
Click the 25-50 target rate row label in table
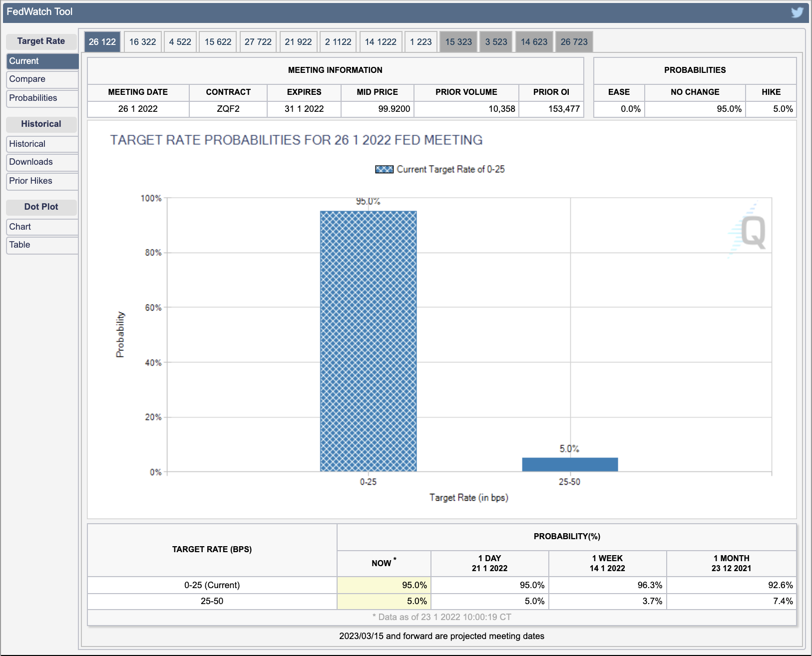pyautogui.click(x=212, y=601)
